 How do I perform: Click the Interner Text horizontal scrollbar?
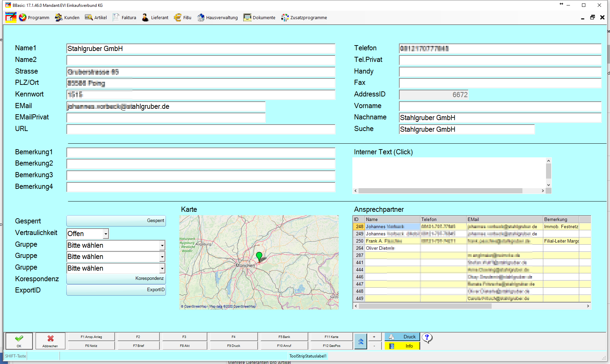pos(449,191)
